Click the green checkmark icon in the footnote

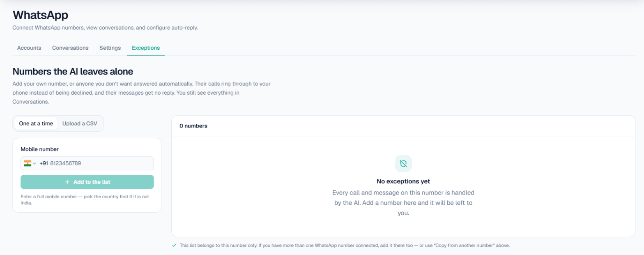click(x=174, y=246)
